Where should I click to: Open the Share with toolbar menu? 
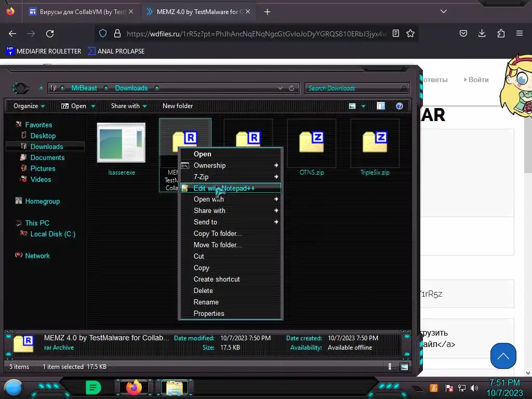point(129,106)
